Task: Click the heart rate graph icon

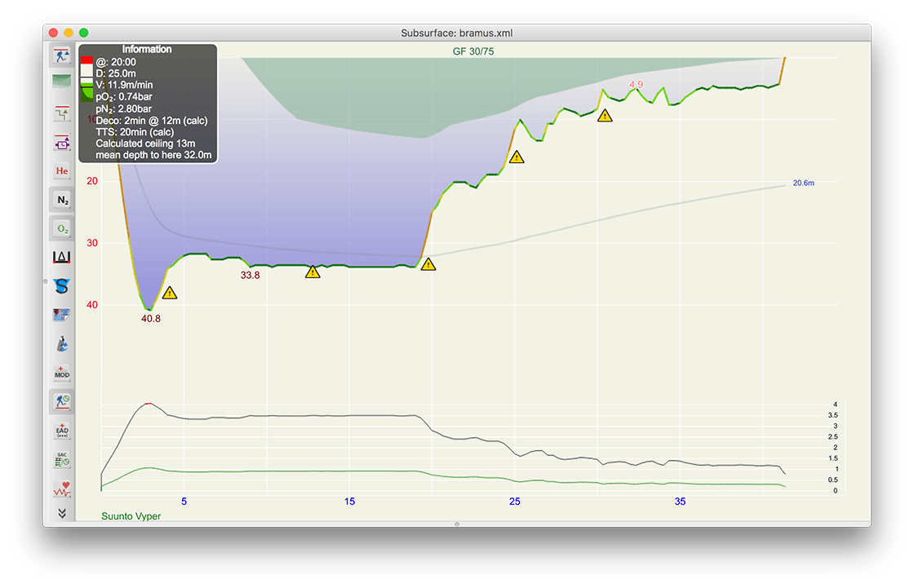Action: [x=62, y=489]
